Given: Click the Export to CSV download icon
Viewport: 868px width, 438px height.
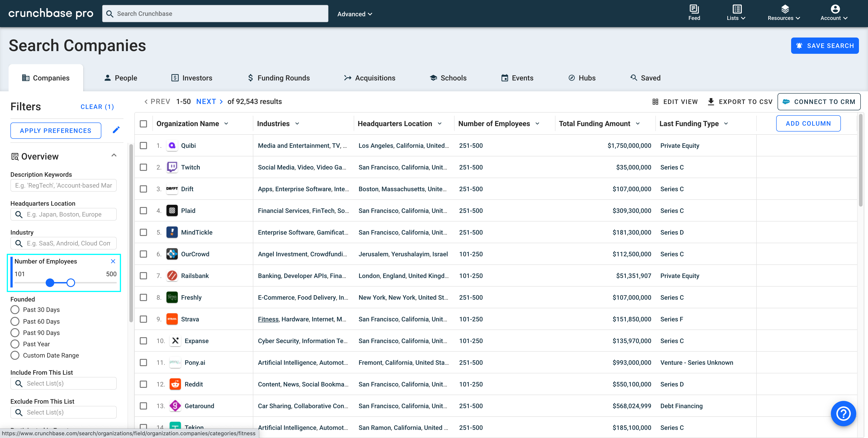Looking at the screenshot, I should point(711,102).
